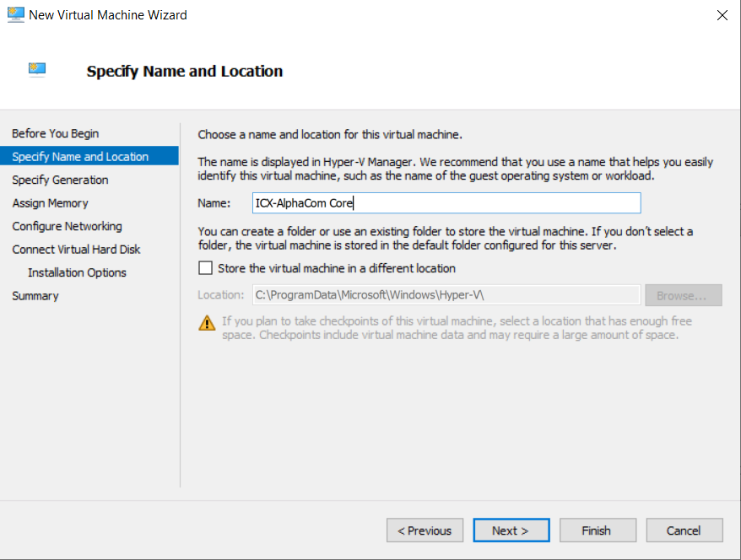Screen dimensions: 741x560
Task: Click the virtual machine Name field
Action: (x=446, y=203)
